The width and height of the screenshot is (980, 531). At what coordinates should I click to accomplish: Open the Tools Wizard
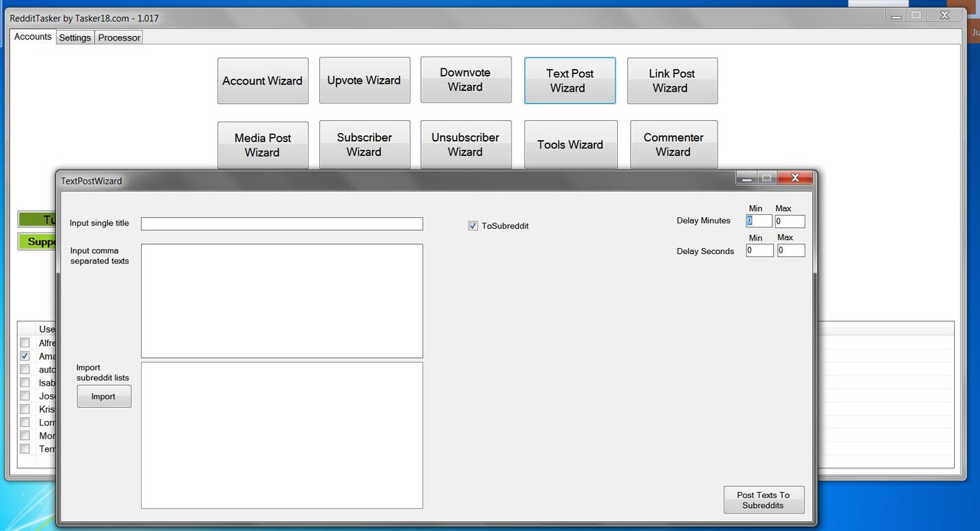570,145
